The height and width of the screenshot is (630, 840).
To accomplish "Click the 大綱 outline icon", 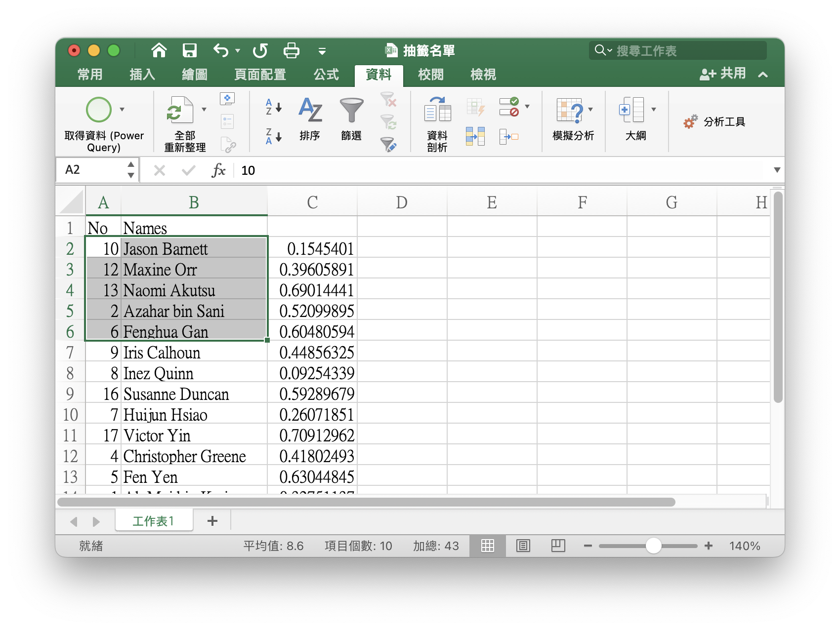I will tap(632, 110).
